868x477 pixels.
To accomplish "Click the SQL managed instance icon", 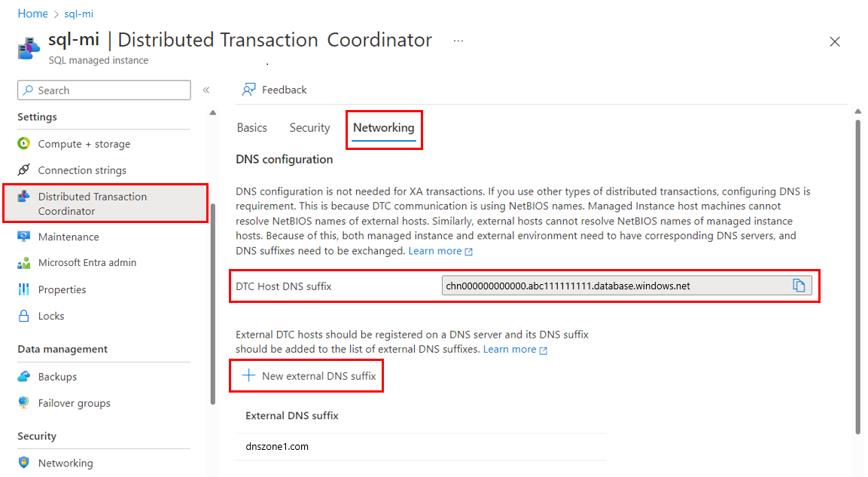I will (28, 47).
